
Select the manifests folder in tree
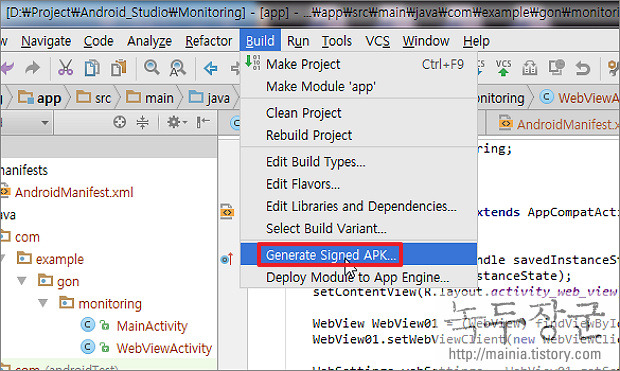[24, 170]
